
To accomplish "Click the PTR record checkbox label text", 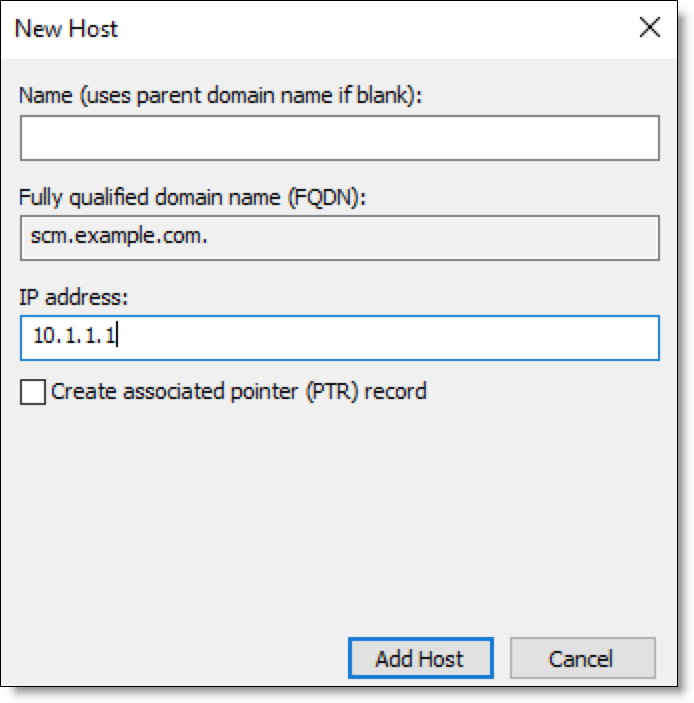I will [x=239, y=391].
